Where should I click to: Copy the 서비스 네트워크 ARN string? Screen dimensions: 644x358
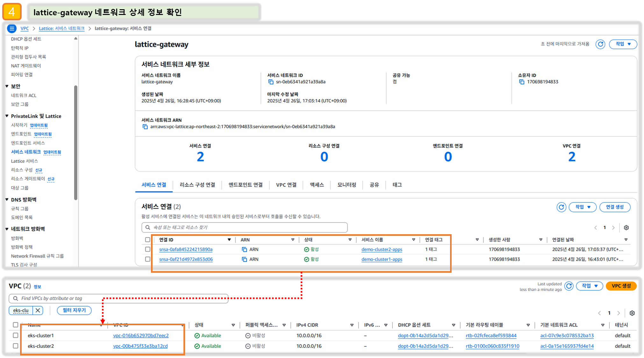coord(145,127)
